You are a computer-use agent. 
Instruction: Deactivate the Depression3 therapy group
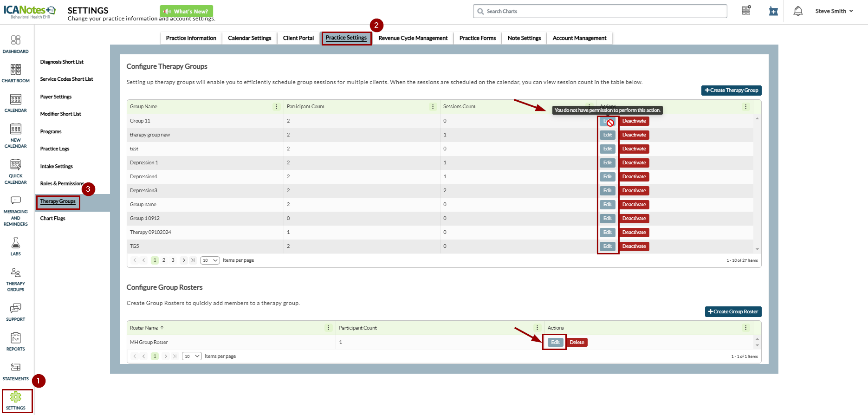point(634,191)
